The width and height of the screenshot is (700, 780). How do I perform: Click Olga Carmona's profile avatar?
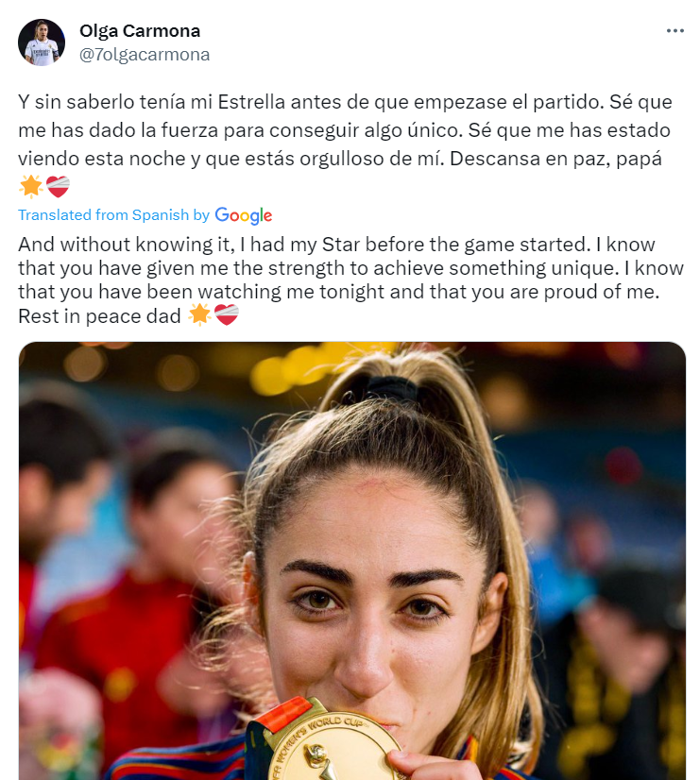tap(42, 42)
